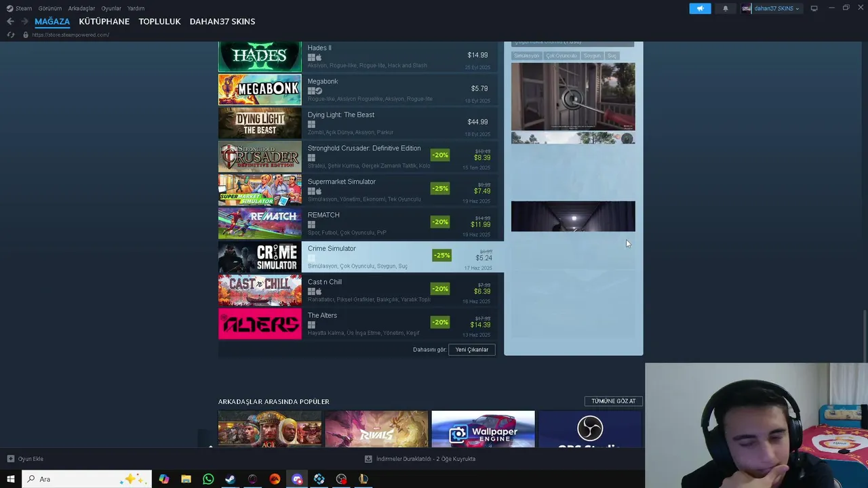
Task: Click the Apple platform icon under Hades II
Action: pos(319,58)
